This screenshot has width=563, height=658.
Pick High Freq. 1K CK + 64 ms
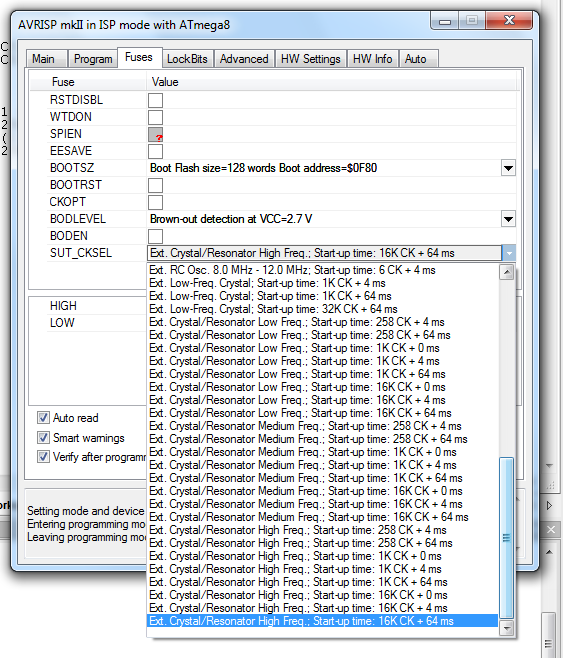tap(323, 582)
